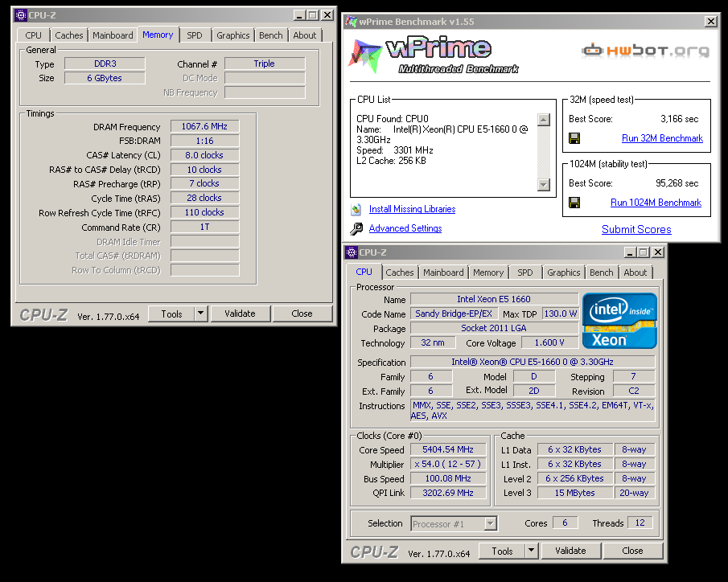Click the Memory Type value DDR3
728x582 pixels.
105,64
